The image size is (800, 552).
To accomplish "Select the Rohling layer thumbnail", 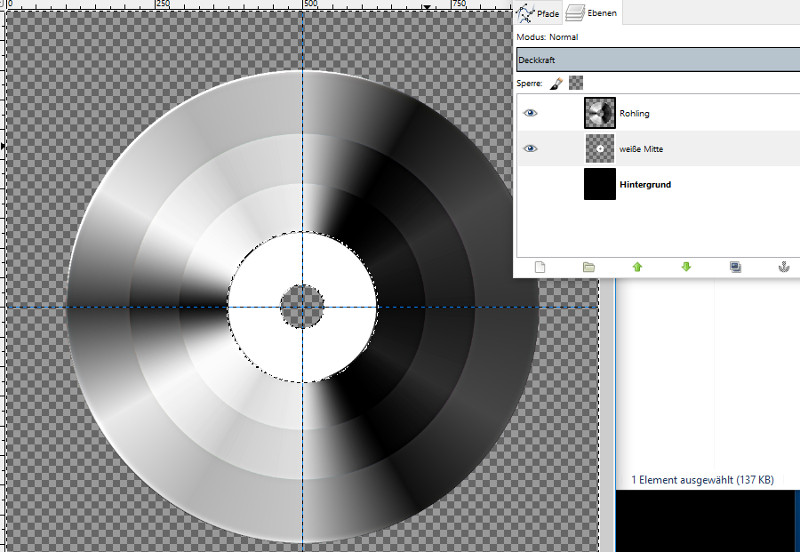I will (x=600, y=113).
